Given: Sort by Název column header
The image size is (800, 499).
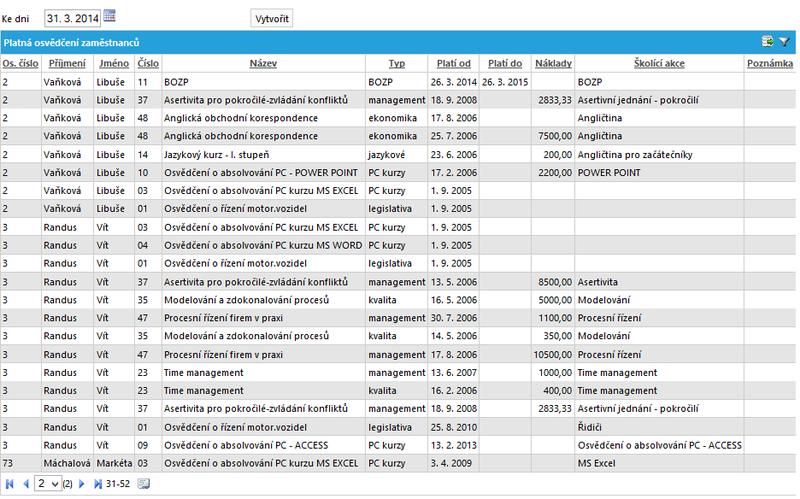Looking at the screenshot, I should [x=263, y=63].
